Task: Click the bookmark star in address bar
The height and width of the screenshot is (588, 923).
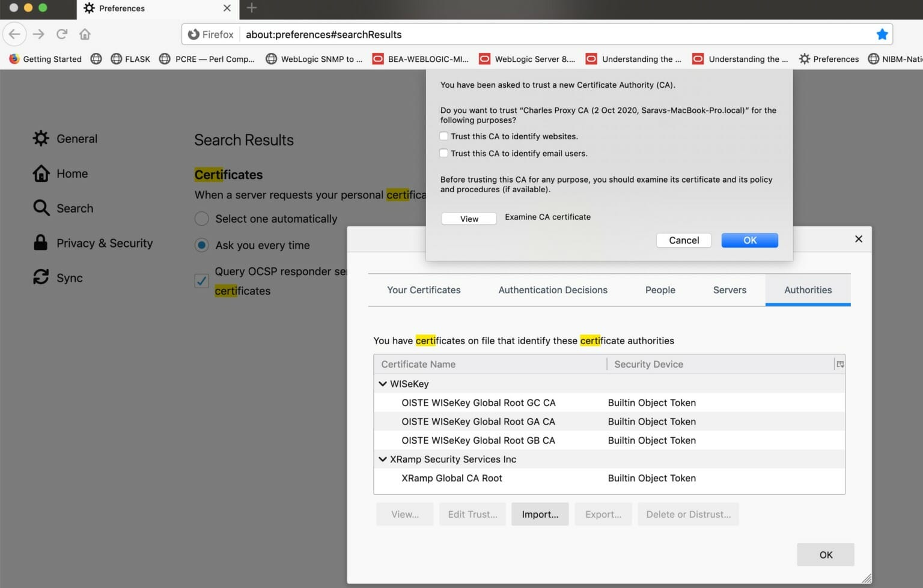Action: [882, 34]
